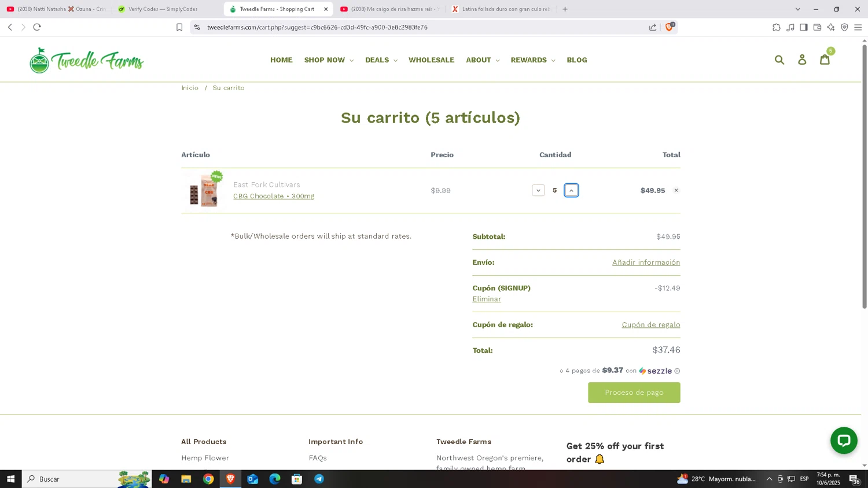
Task: Open weather widget 28°C
Action: click(716, 479)
